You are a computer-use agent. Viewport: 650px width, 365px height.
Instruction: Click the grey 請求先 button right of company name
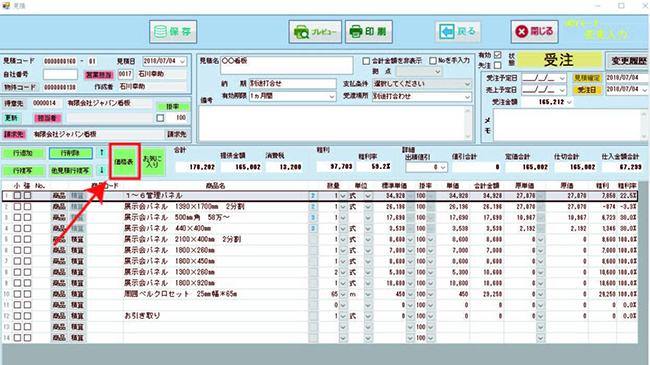[177, 134]
